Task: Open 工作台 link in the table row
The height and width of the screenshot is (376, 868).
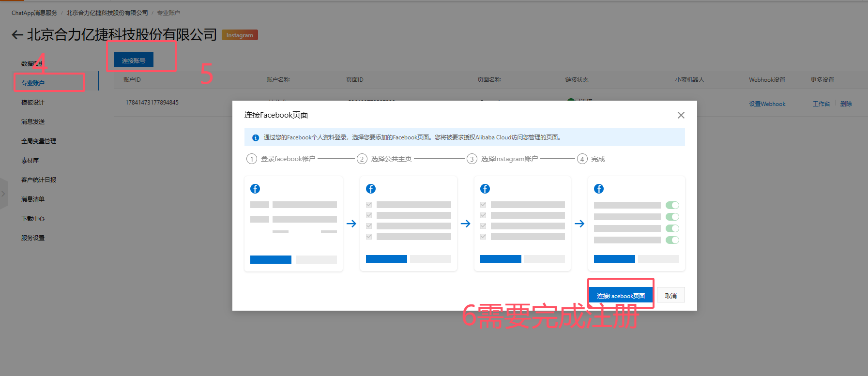Action: tap(822, 104)
